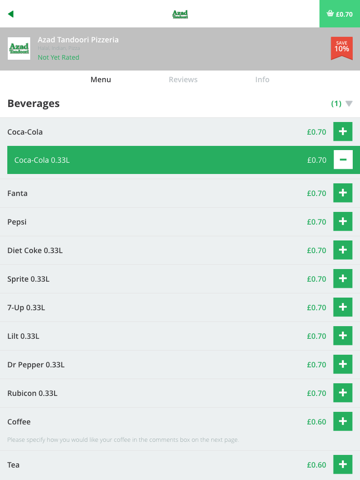Open Azad Tandoori Pizzeria logo thumbnail

(19, 48)
